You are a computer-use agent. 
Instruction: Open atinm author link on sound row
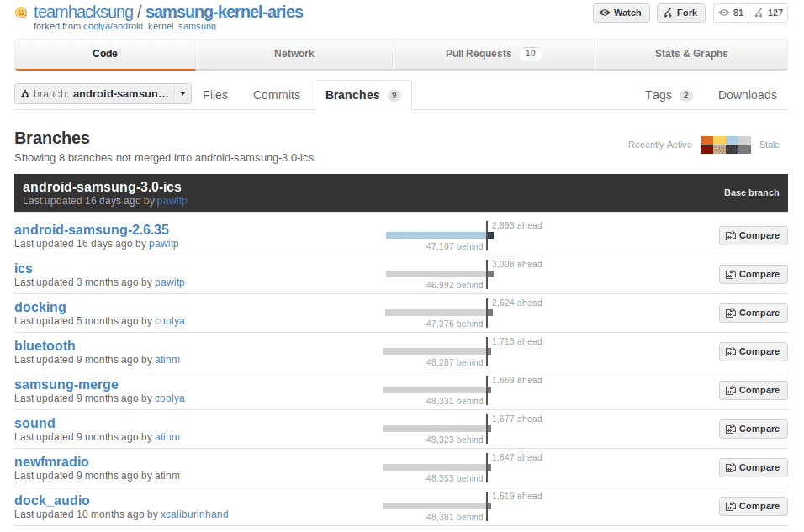point(167,437)
